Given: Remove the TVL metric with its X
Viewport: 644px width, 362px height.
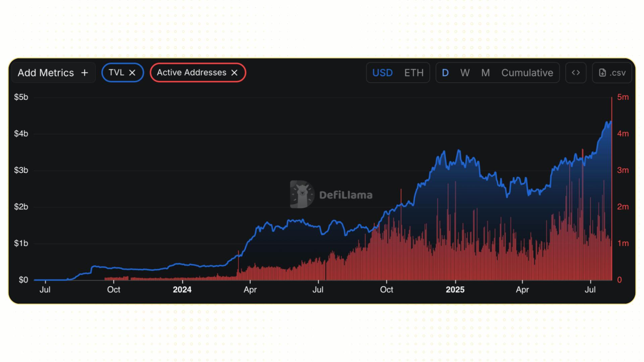Looking at the screenshot, I should (132, 73).
